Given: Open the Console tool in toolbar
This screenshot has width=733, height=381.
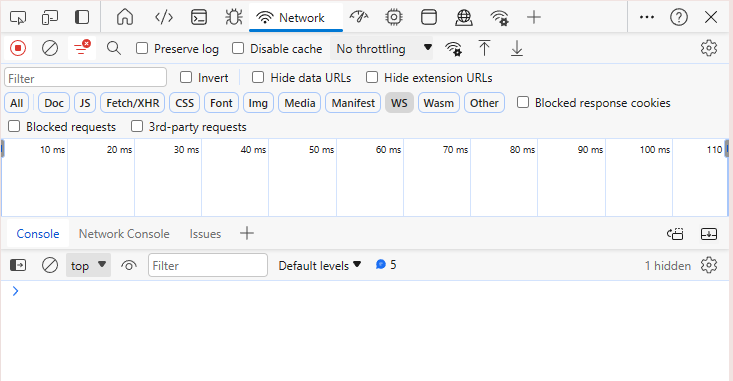Looking at the screenshot, I should pyautogui.click(x=199, y=18).
